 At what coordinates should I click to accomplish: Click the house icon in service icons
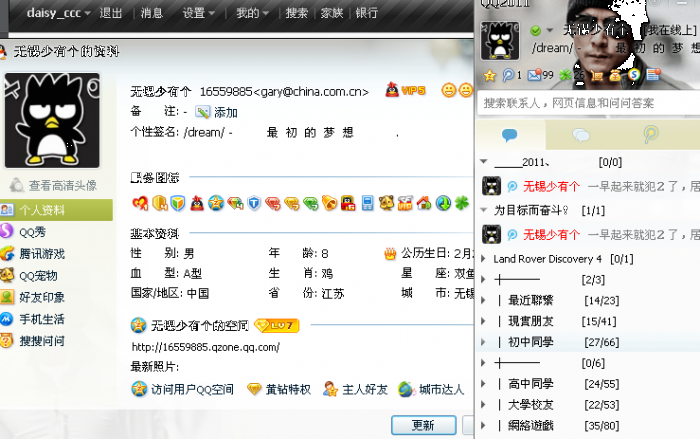[x=424, y=203]
